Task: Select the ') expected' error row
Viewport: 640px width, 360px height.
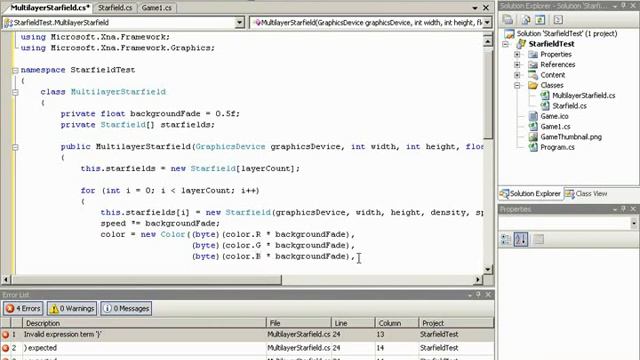Action: tap(247, 348)
